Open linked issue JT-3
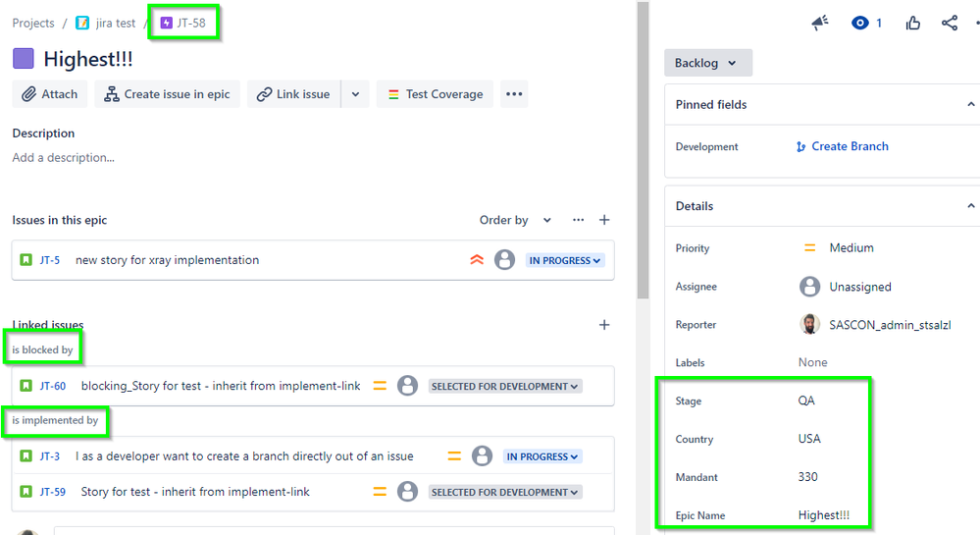Viewport: 980px width, 535px height. [x=50, y=456]
